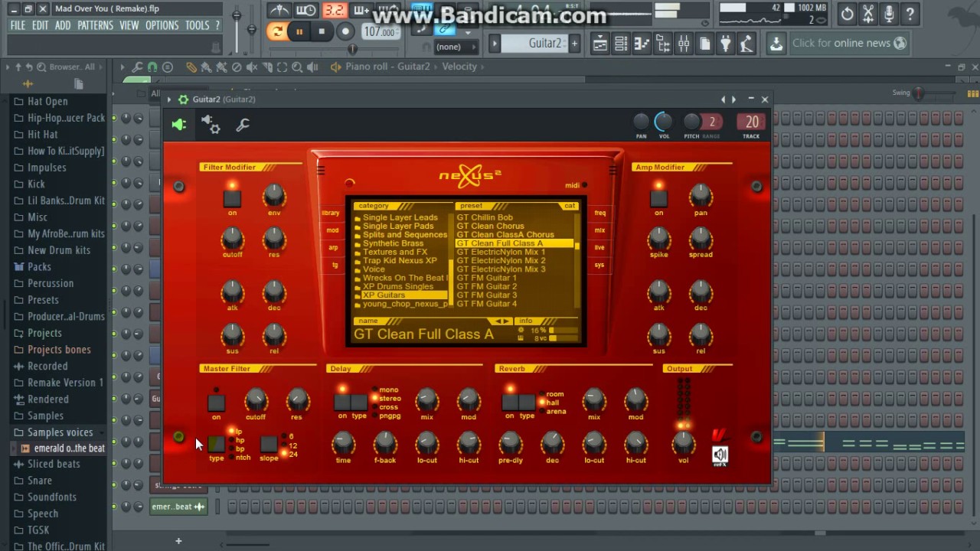
Task: Click the one-click audio recording scissors icon
Action: coord(868,14)
